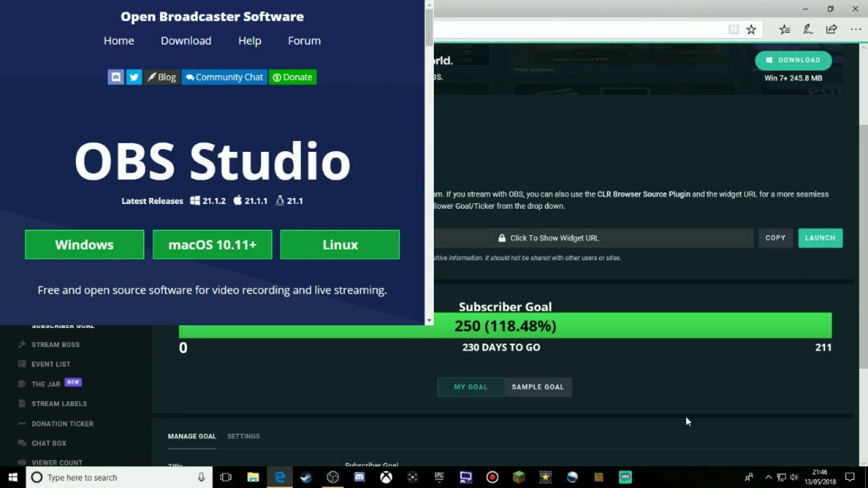Click the Apple logo next to 21.1.1
Viewport: 868px width, 488px height.
coord(237,201)
